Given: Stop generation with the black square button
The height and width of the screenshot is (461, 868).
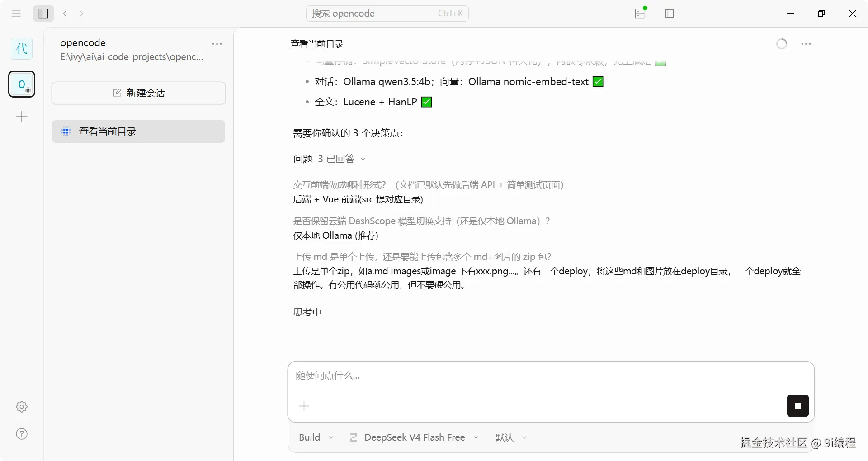Looking at the screenshot, I should coord(798,406).
